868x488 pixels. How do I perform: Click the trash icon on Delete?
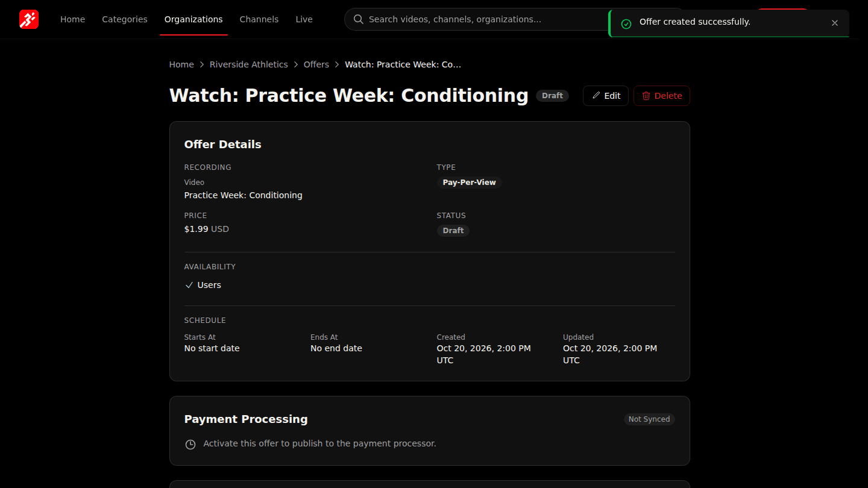(x=646, y=96)
